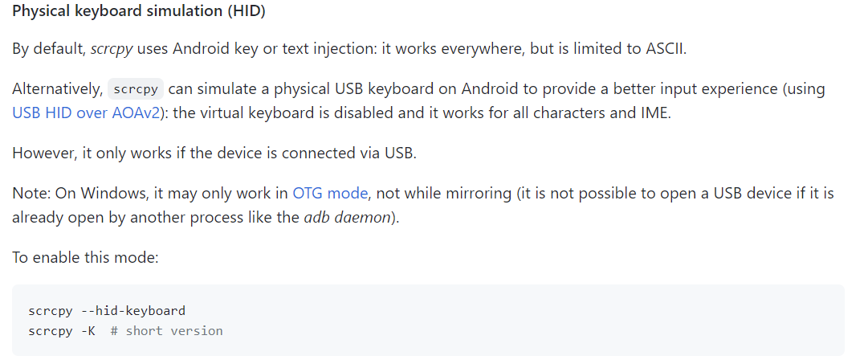Open the USB HID over AOAv2 link

point(86,112)
